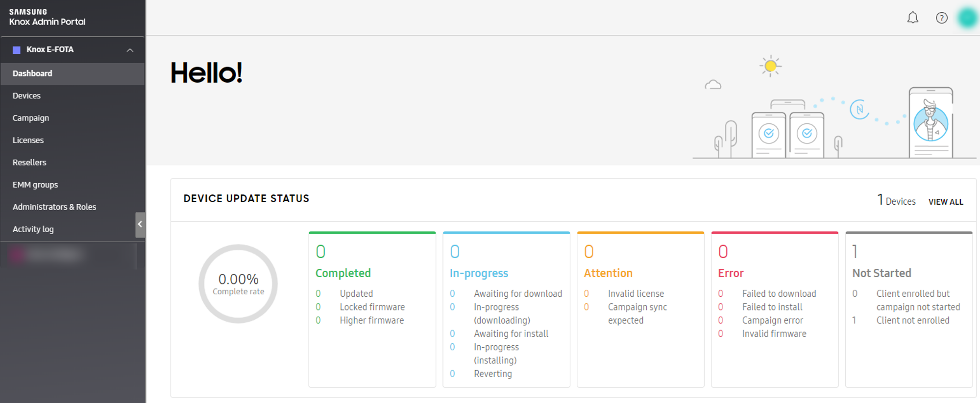Screen dimensions: 980x403
Task: Click the 0.00% complete rate circle
Action: [238, 284]
